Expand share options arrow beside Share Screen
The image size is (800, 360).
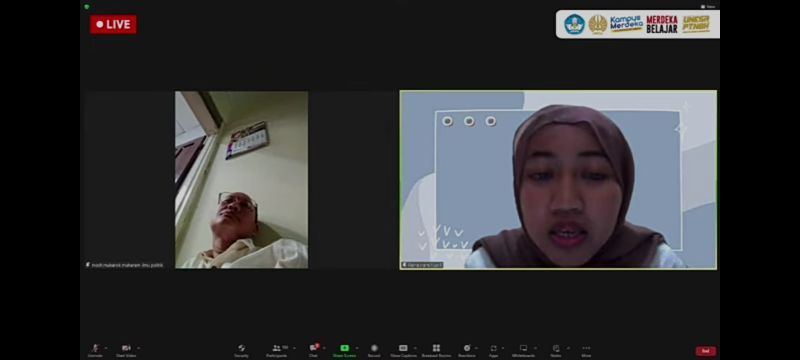point(357,348)
